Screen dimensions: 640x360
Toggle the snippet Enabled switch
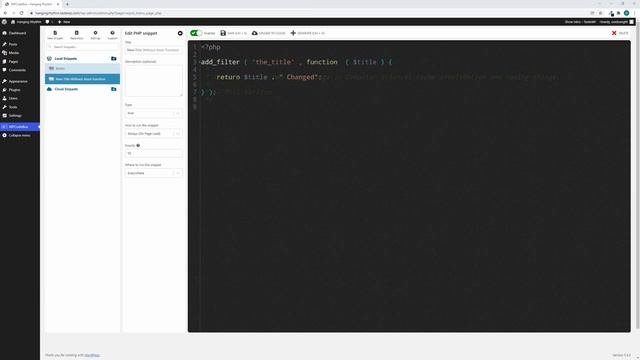196,33
